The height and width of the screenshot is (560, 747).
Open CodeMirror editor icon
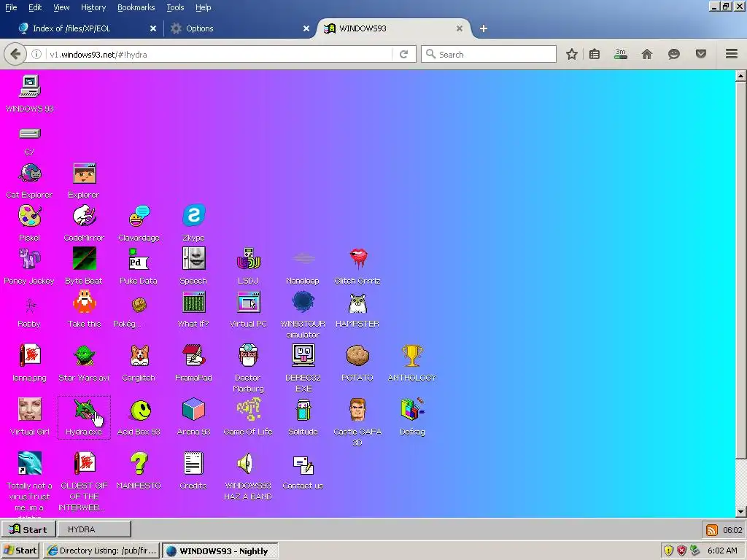click(x=85, y=216)
